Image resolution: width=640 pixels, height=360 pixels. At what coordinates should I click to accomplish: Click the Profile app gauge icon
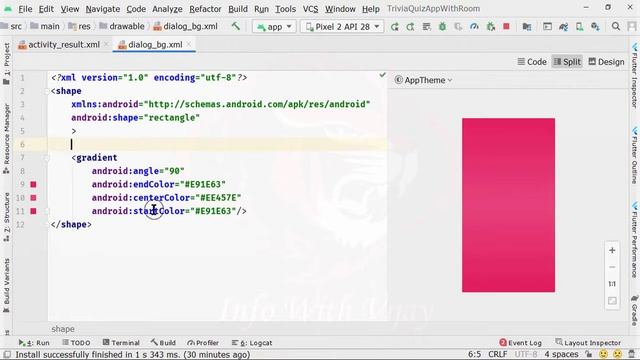[474, 27]
